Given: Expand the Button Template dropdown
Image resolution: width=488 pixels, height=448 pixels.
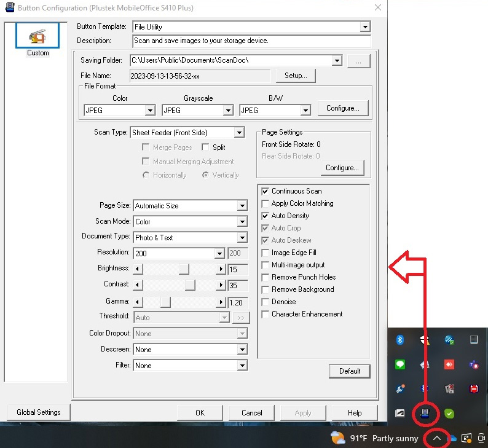Looking at the screenshot, I should (365, 27).
